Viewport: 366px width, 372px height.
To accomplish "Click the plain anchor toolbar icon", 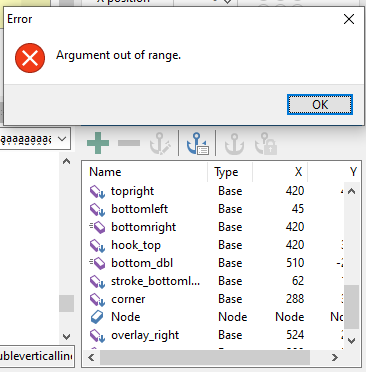I will coord(234,144).
